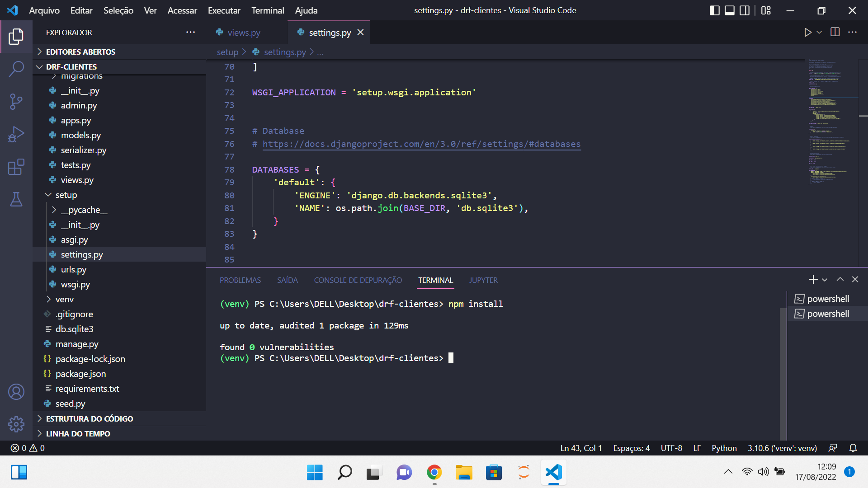The image size is (868, 488).
Task: Select the Ajuda menu item
Action: pos(307,10)
